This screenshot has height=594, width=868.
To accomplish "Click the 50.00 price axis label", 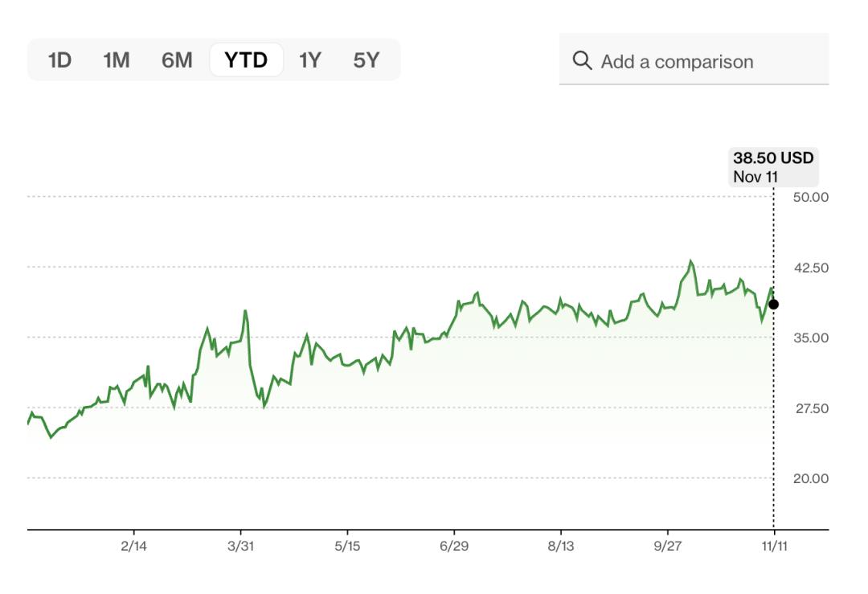I will pyautogui.click(x=810, y=197).
